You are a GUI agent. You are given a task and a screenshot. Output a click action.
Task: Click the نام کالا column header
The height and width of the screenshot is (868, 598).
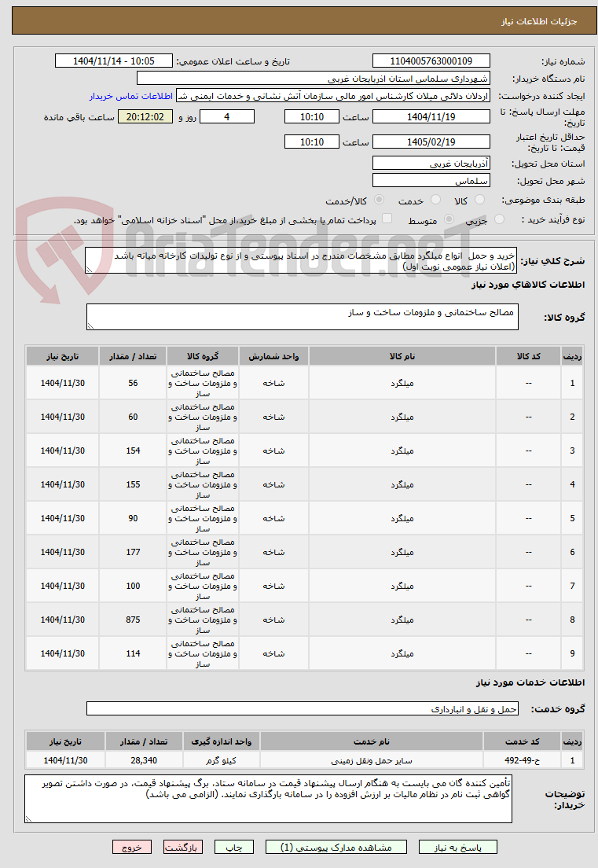pos(402,356)
